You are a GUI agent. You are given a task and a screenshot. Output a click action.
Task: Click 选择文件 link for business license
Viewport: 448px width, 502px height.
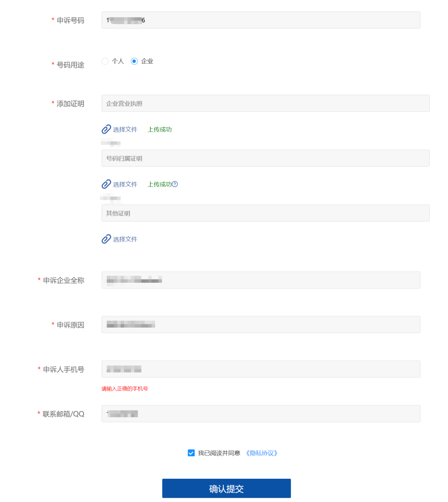[x=125, y=129]
